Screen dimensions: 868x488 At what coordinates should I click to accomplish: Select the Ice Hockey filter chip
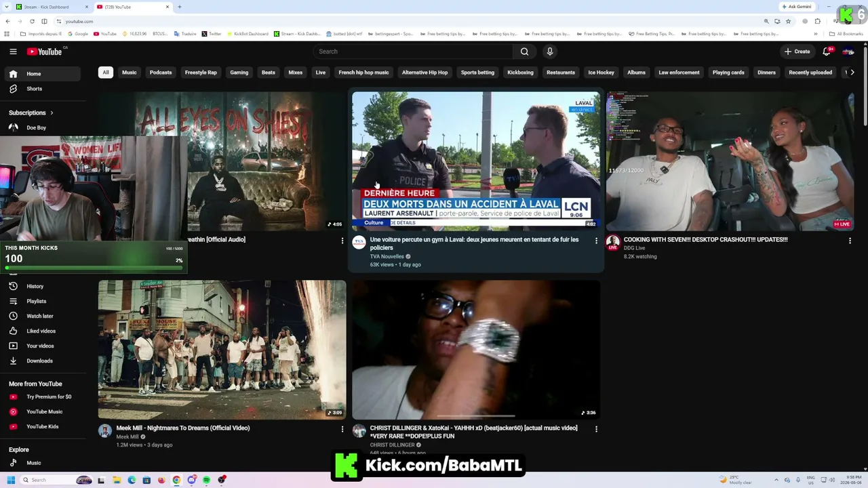[x=601, y=73]
